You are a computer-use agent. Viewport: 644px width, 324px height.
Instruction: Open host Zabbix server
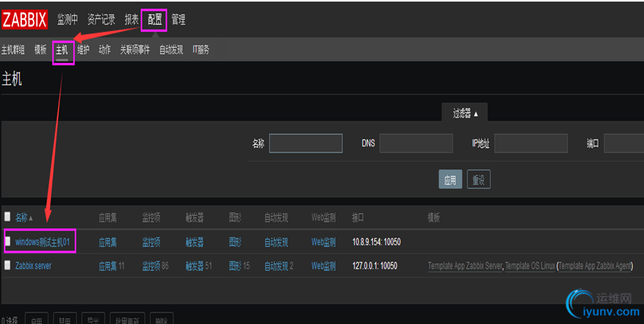(33, 266)
